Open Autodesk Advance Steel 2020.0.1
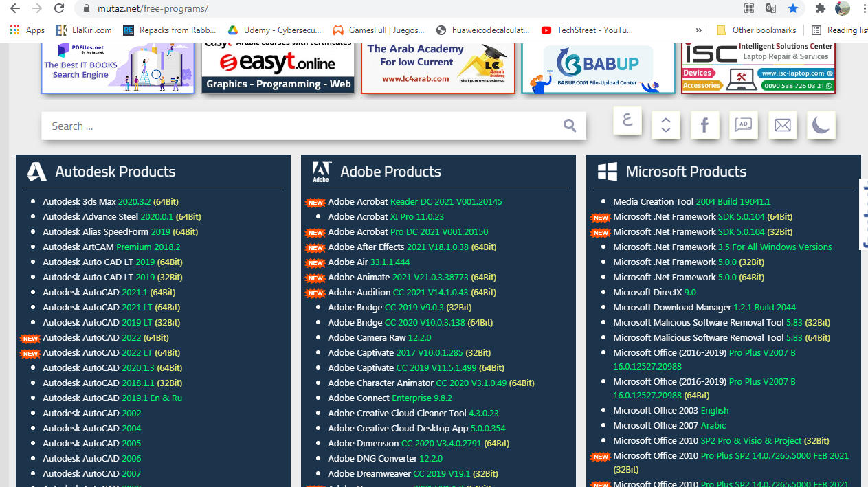The height and width of the screenshot is (487, 868). (x=122, y=216)
